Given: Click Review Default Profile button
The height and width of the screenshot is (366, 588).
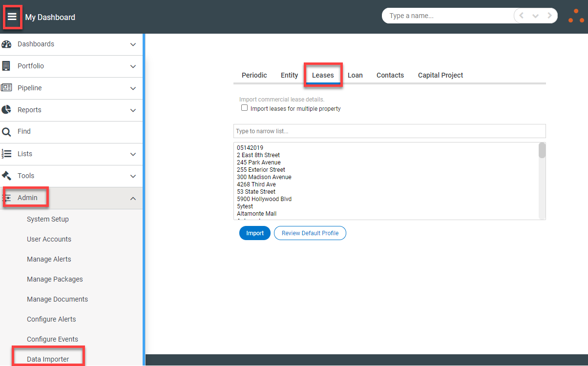Looking at the screenshot, I should click(x=310, y=233).
